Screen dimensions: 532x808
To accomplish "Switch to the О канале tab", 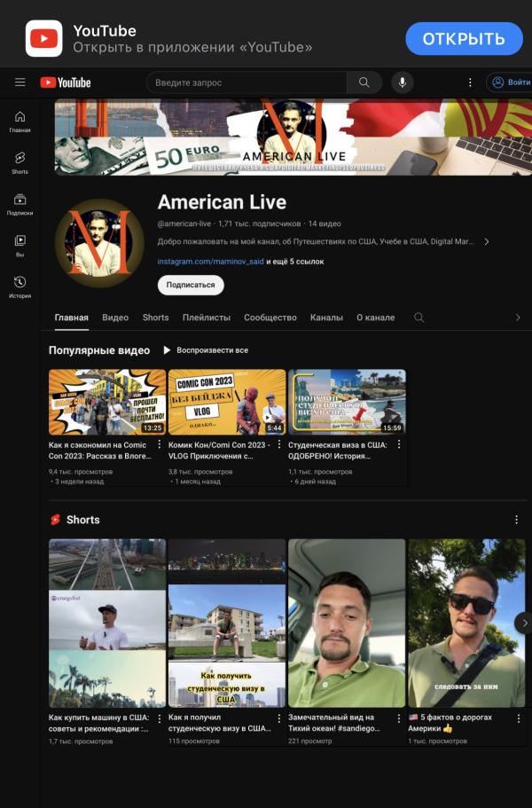I will click(x=375, y=318).
